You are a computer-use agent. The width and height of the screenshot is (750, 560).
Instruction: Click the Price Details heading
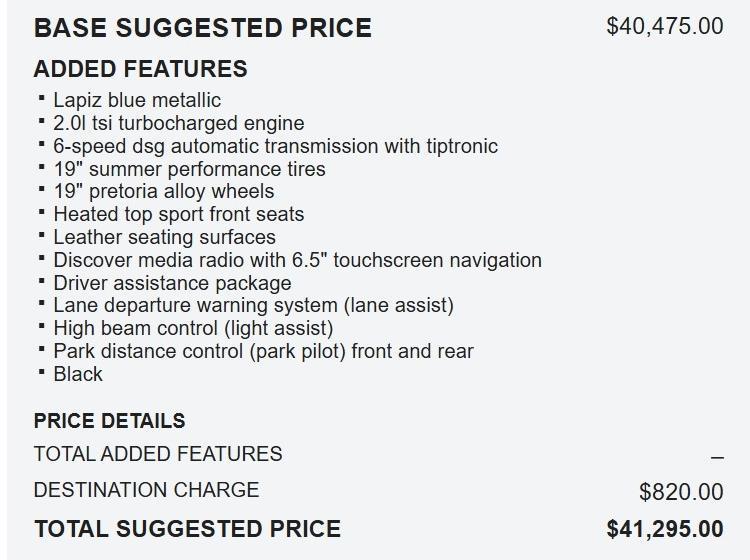click(x=109, y=421)
